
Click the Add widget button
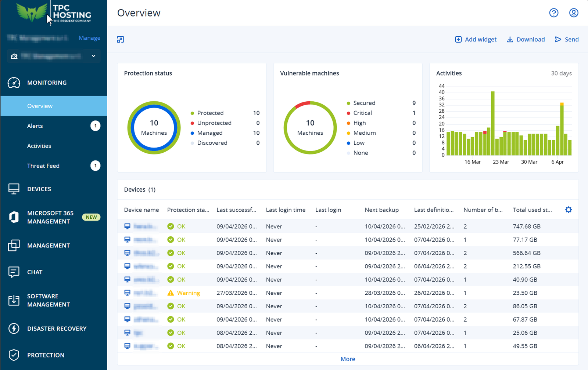476,40
